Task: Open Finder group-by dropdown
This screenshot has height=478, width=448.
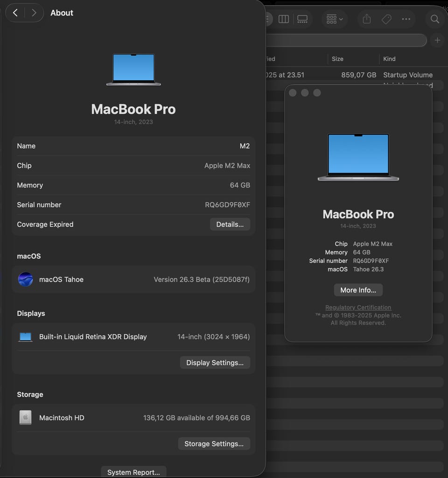Action: coord(335,19)
